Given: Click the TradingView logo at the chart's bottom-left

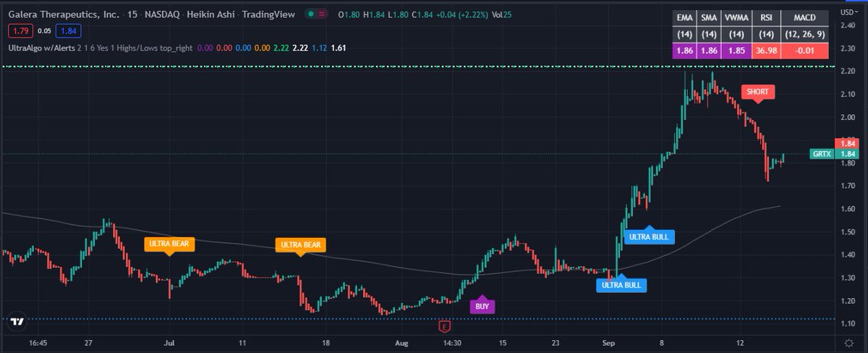Looking at the screenshot, I should 18,321.
